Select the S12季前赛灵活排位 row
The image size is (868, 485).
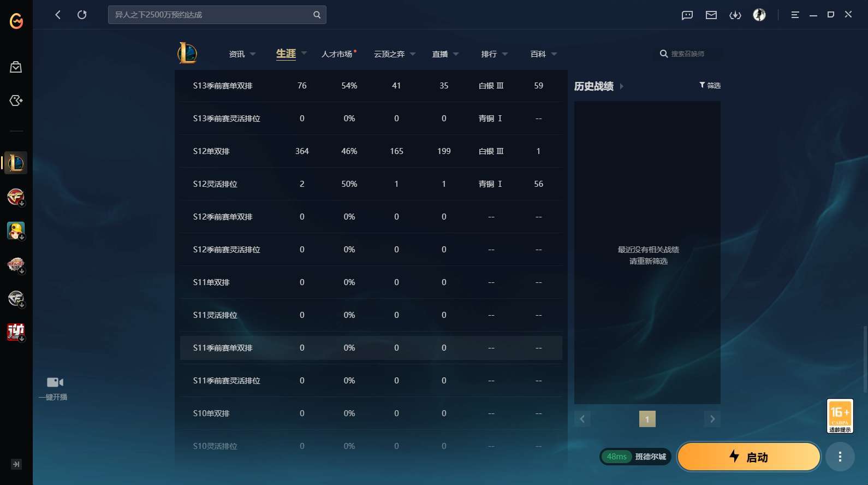pyautogui.click(x=371, y=250)
